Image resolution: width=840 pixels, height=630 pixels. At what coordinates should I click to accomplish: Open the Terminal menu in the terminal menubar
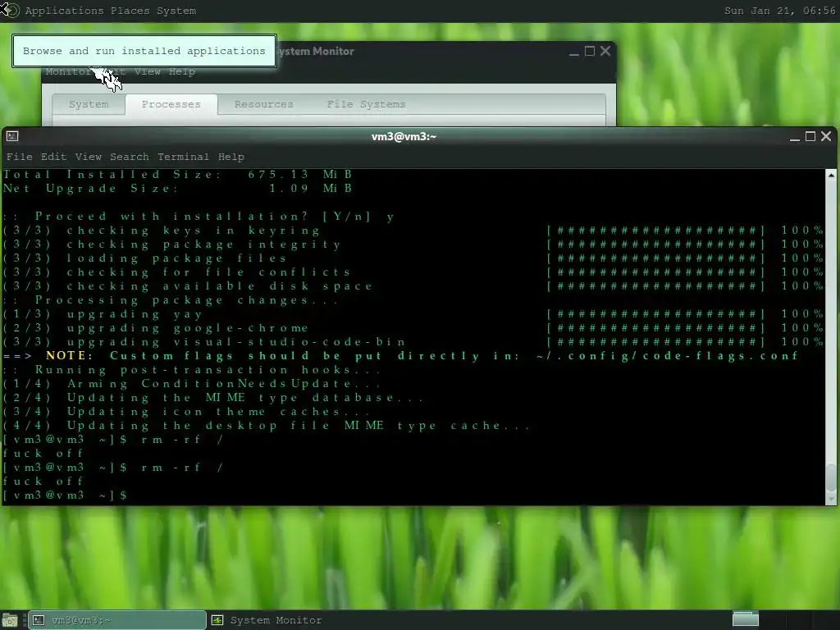[183, 157]
